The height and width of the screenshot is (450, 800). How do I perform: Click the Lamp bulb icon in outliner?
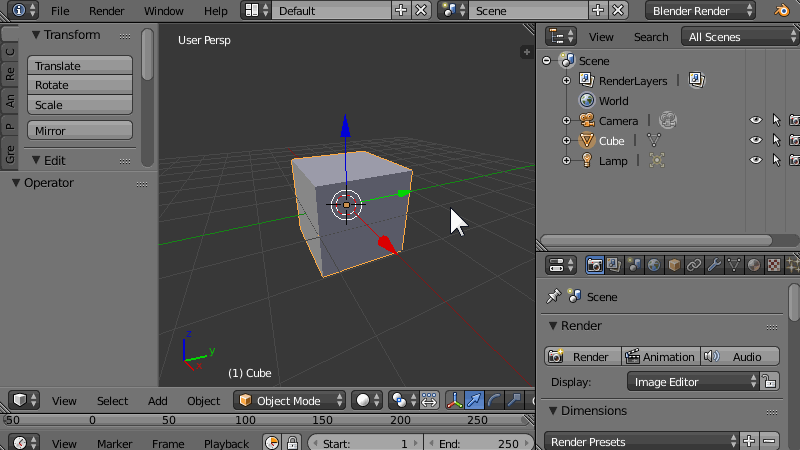tap(587, 160)
